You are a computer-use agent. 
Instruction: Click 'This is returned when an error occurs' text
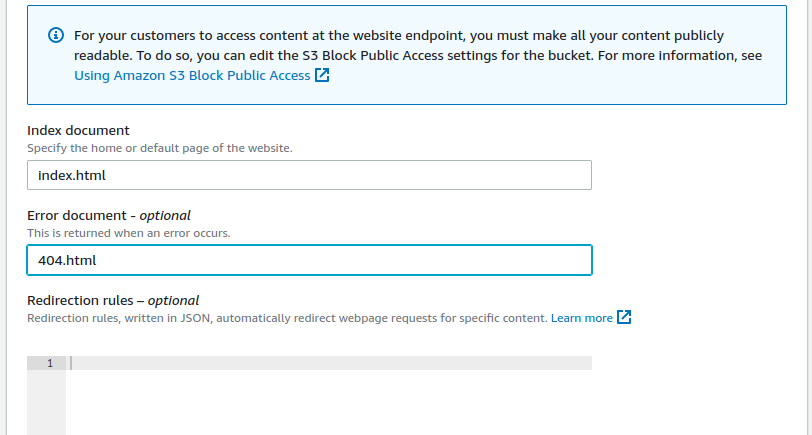[x=129, y=233]
